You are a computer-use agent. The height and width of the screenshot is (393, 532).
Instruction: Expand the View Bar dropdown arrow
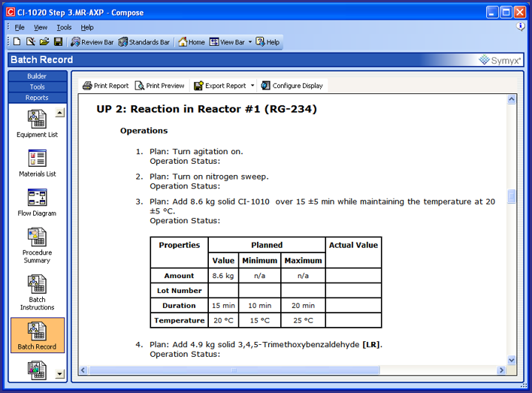pyautogui.click(x=250, y=42)
